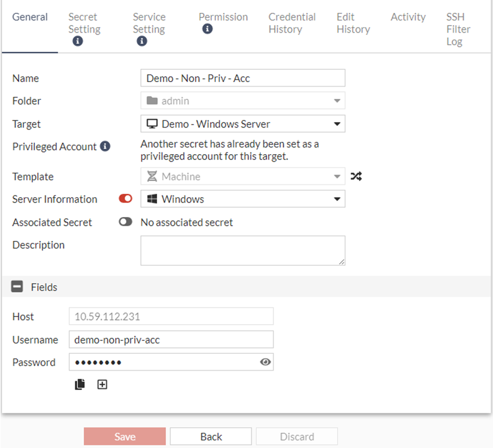The image size is (493, 448).
Task: Click the add field plus icon
Action: [102, 384]
